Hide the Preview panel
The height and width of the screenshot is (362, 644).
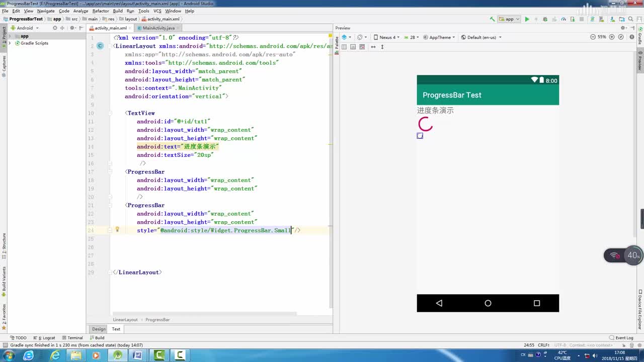pyautogui.click(x=632, y=28)
